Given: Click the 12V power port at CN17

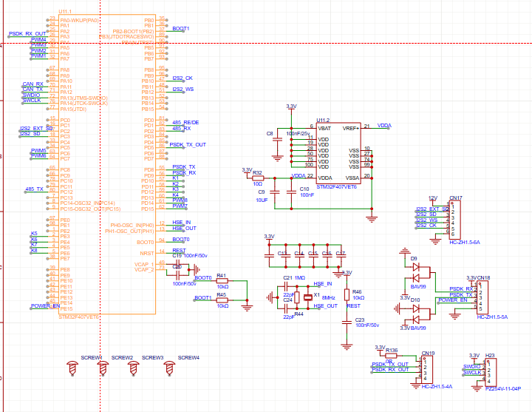Looking at the screenshot, I should pos(433,199).
